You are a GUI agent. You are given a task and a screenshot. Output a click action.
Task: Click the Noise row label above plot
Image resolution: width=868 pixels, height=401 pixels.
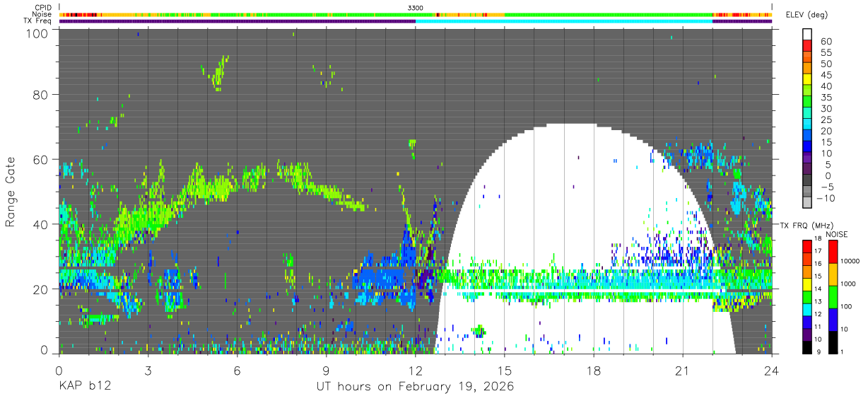tap(42, 14)
